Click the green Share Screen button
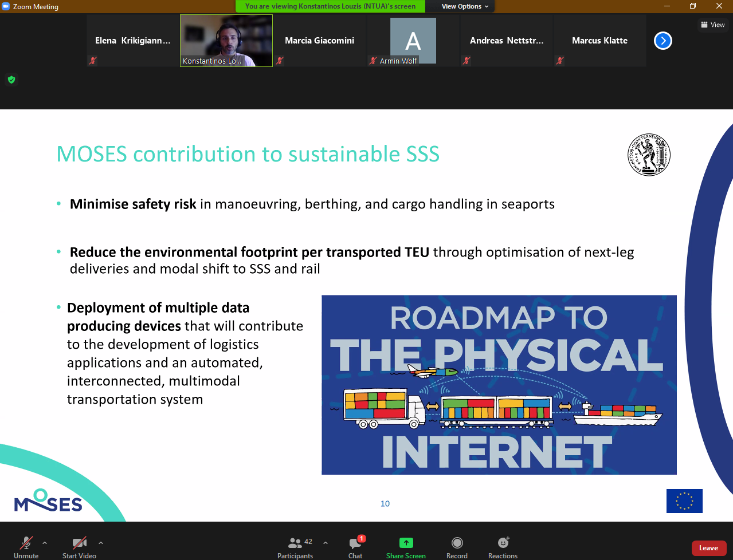Screen dimensions: 733x560 click(x=406, y=547)
